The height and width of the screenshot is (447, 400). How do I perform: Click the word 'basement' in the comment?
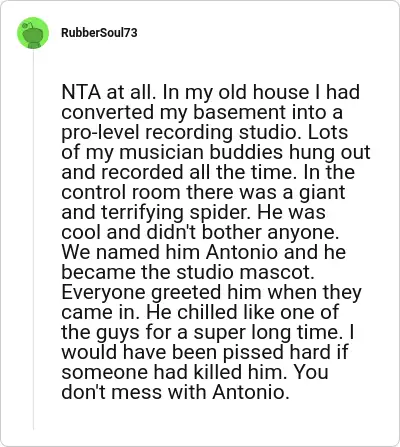239,112
